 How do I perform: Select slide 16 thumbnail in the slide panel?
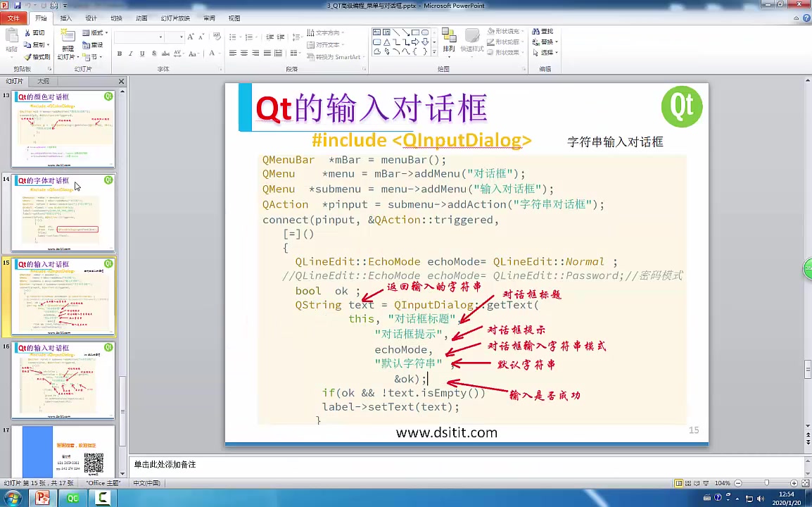coord(63,380)
